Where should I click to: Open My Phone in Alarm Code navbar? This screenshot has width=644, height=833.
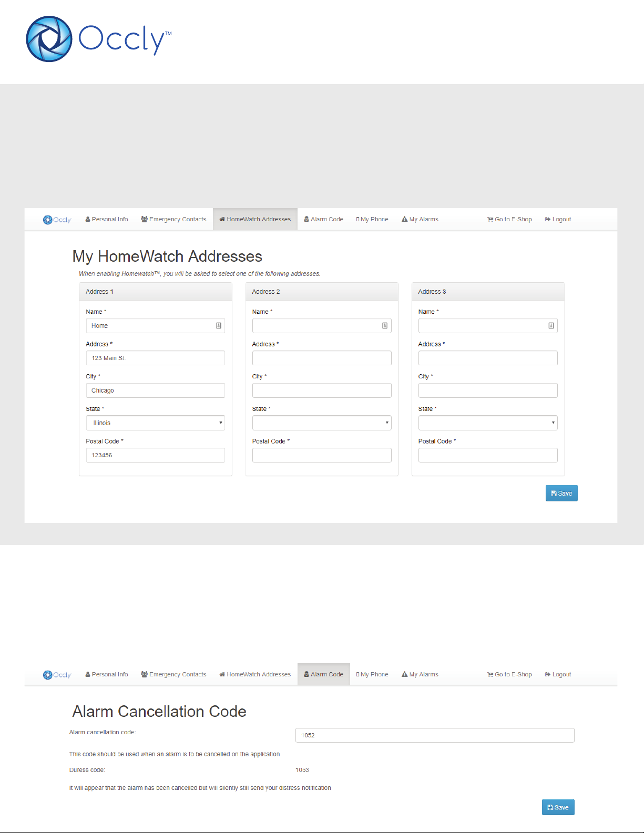(x=372, y=674)
